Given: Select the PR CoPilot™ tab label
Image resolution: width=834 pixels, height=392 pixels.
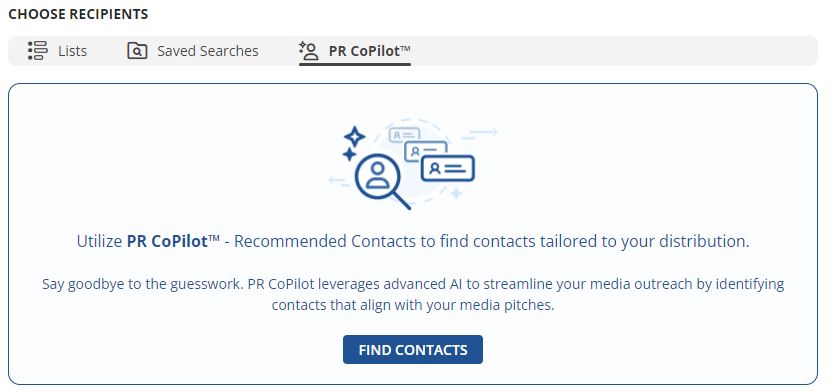Looking at the screenshot, I should tap(370, 51).
